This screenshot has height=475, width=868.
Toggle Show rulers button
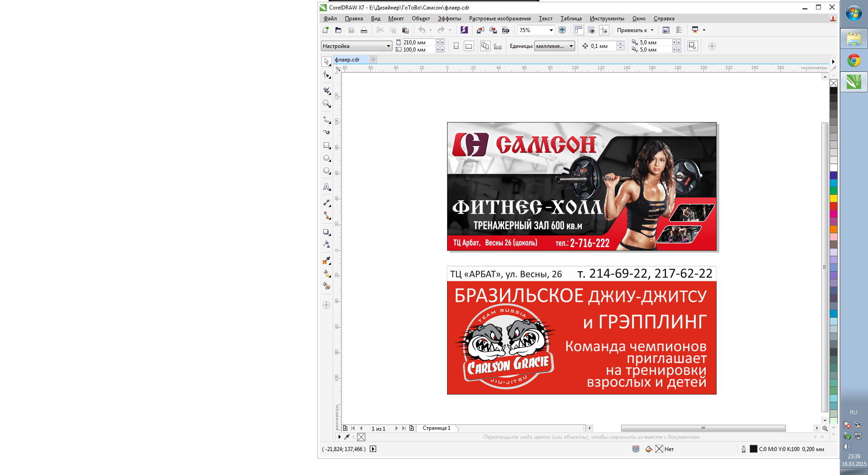click(579, 30)
